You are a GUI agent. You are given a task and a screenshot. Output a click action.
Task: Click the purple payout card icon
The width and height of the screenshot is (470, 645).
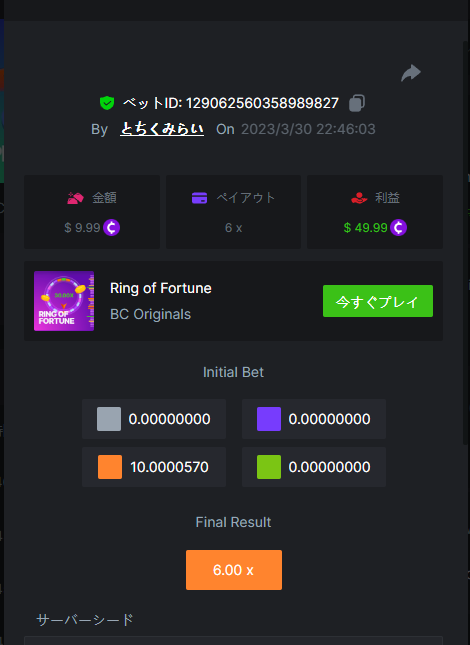199,198
